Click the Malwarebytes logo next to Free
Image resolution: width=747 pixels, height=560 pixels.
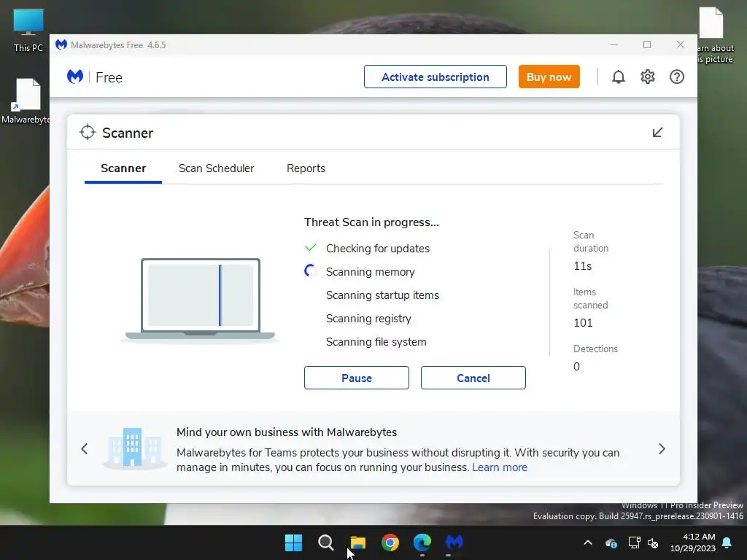(75, 77)
